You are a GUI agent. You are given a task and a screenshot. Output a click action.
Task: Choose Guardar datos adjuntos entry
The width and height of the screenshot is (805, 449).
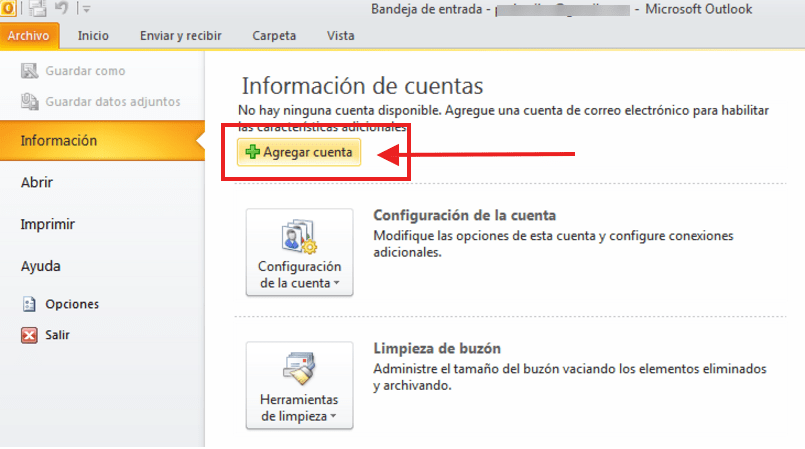(113, 102)
